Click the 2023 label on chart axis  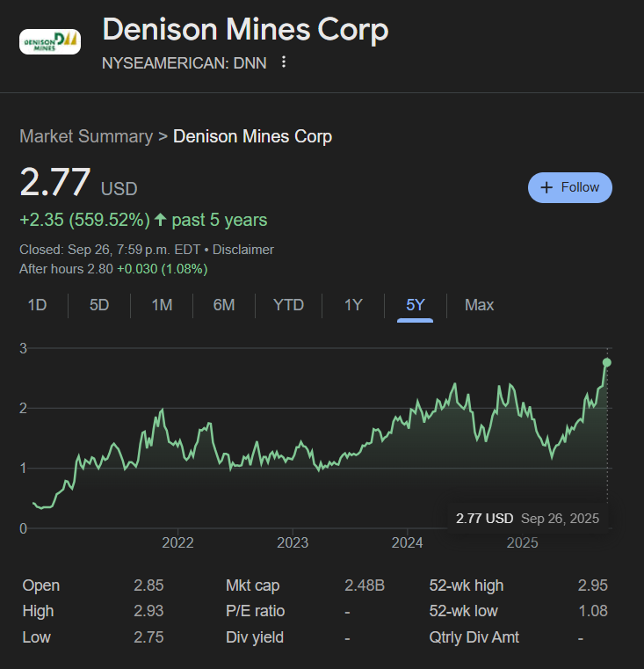click(x=293, y=542)
